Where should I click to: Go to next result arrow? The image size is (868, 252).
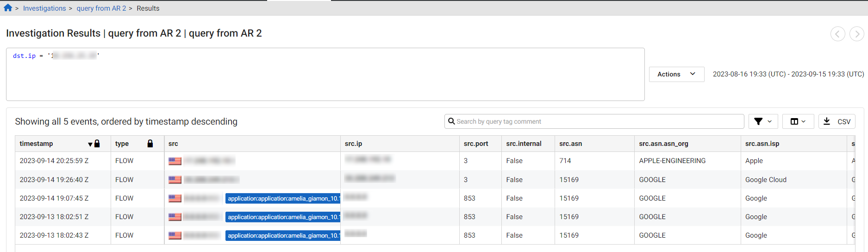tap(856, 34)
